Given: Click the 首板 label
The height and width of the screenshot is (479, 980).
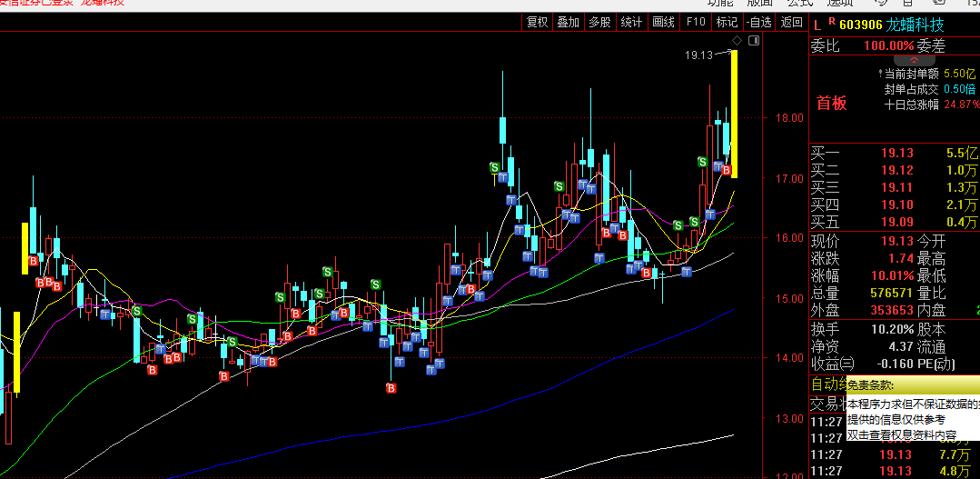Looking at the screenshot, I should tap(832, 104).
